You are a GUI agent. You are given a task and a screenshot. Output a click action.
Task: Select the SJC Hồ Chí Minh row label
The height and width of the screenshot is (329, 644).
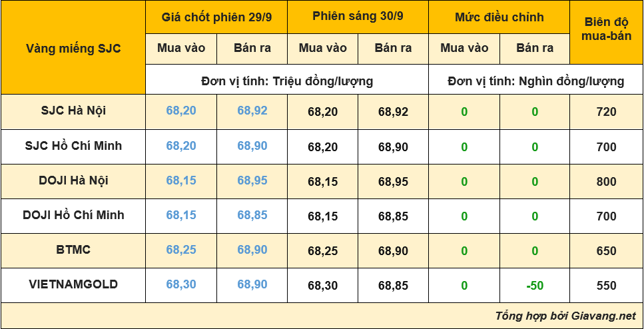(73, 147)
